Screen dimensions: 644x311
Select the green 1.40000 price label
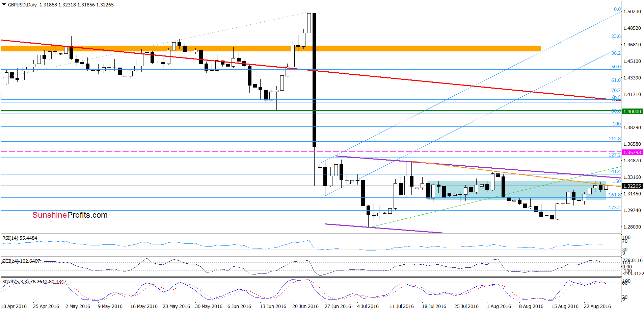coord(632,112)
